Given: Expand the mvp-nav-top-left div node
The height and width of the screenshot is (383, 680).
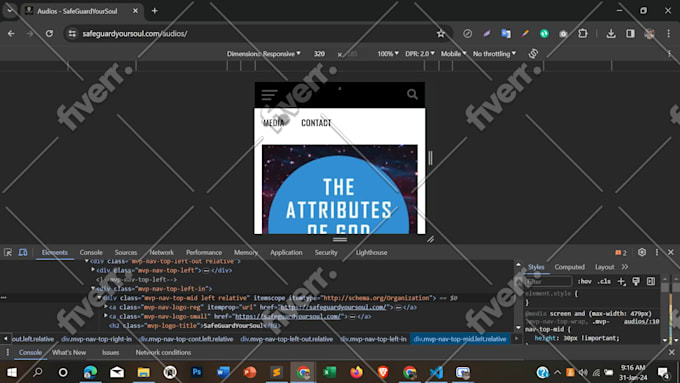Looking at the screenshot, I should (93, 270).
